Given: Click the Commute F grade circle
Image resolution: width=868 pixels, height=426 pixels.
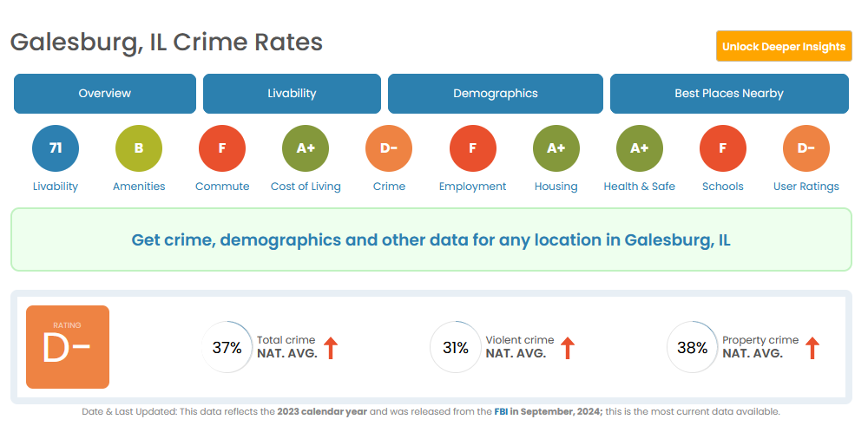Looking at the screenshot, I should pos(222,148).
